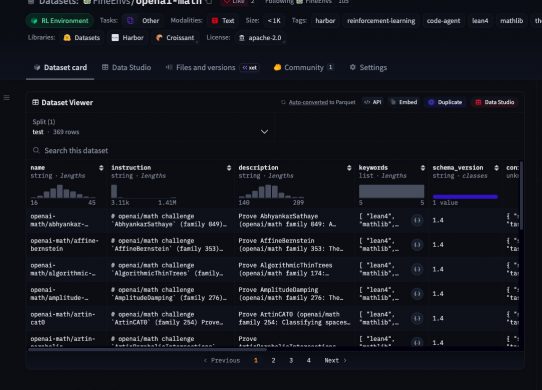The height and width of the screenshot is (390, 542).
Task: Sort by the keywords column
Action: 423,168
